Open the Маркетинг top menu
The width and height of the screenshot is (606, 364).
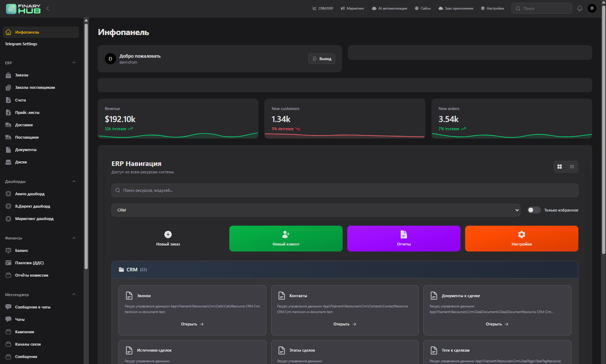click(x=352, y=8)
